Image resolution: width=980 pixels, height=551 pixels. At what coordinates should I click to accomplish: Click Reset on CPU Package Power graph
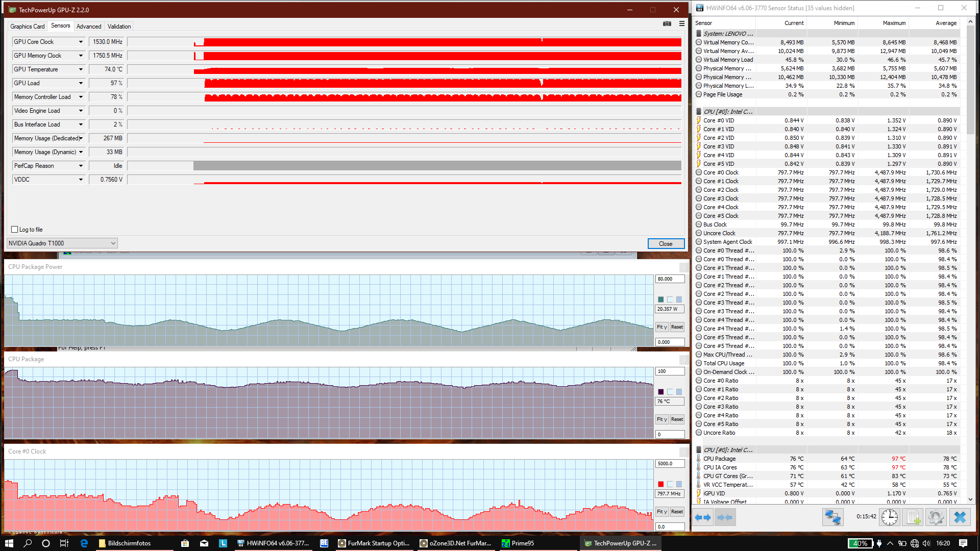coord(677,327)
